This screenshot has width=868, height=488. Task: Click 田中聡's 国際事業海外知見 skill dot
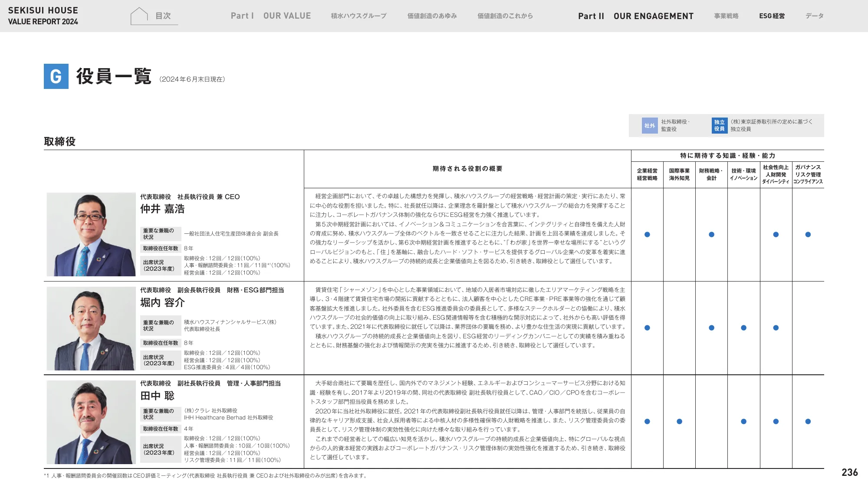(x=679, y=421)
